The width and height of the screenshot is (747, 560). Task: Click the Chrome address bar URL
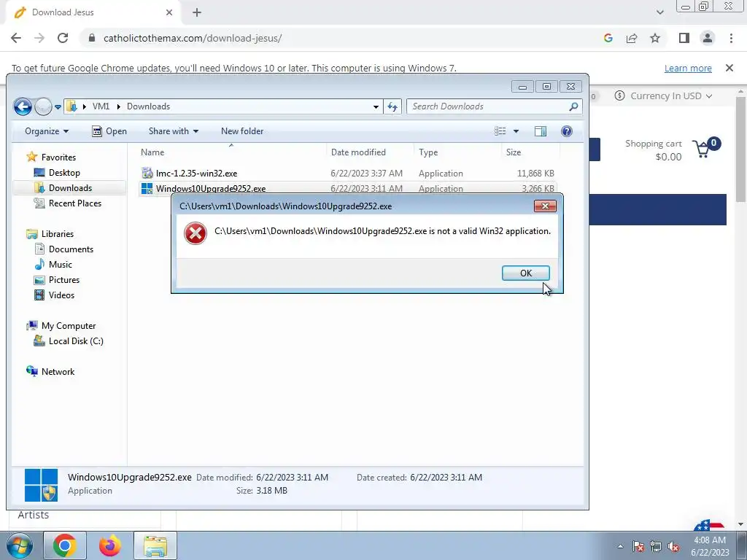(x=193, y=38)
